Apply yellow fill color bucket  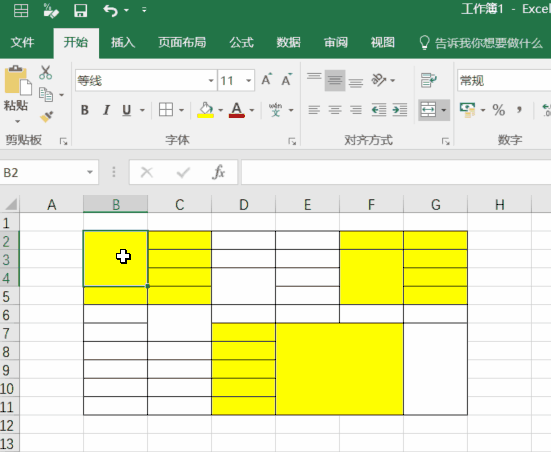pyautogui.click(x=206, y=110)
